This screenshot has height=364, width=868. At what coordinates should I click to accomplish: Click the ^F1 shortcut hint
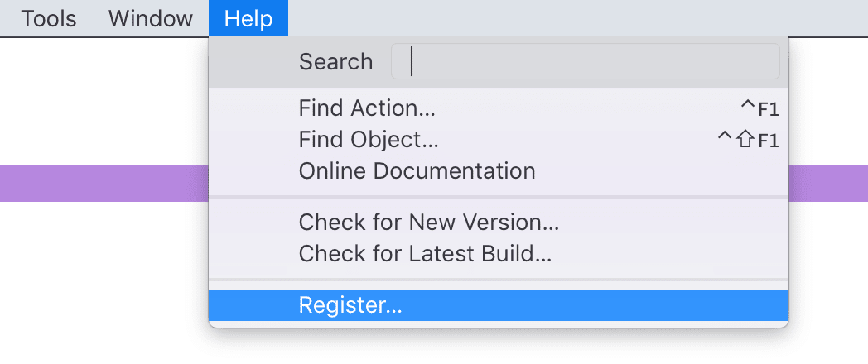point(759,108)
